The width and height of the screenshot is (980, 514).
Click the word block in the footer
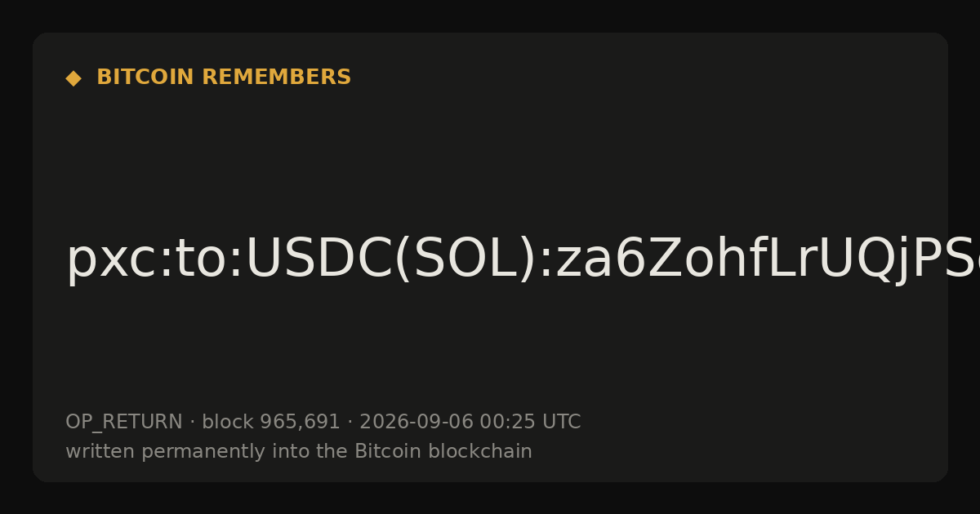228,422
